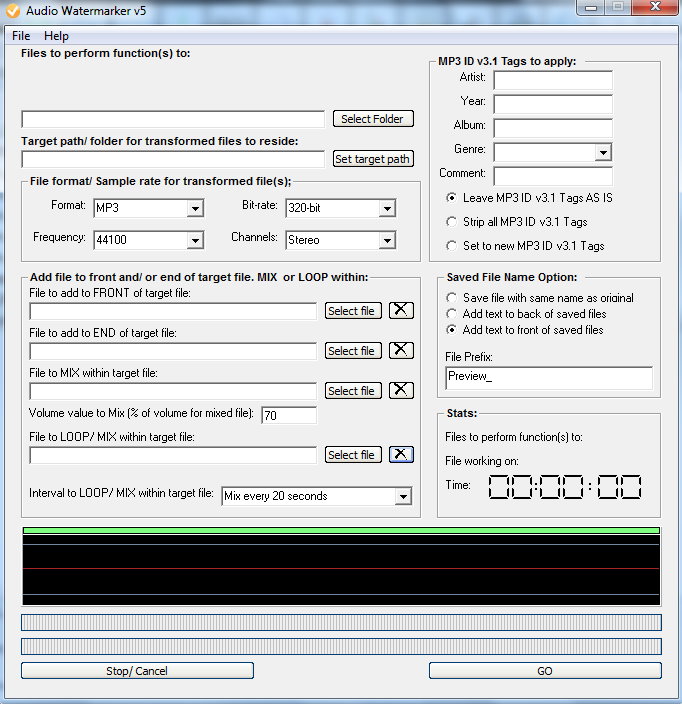This screenshot has width=682, height=704.
Task: Clear the LOOP/MIX file entry
Action: click(x=401, y=454)
